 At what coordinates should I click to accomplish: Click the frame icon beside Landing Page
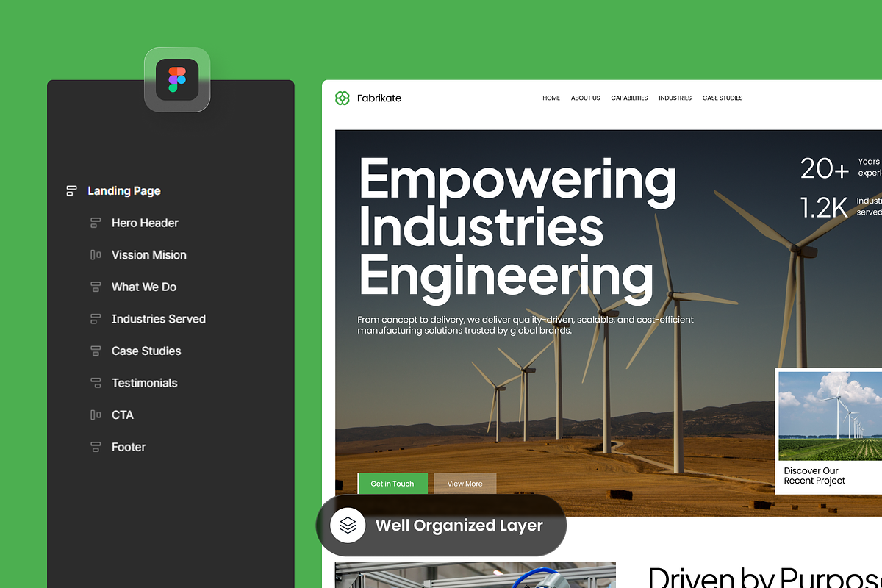71,191
